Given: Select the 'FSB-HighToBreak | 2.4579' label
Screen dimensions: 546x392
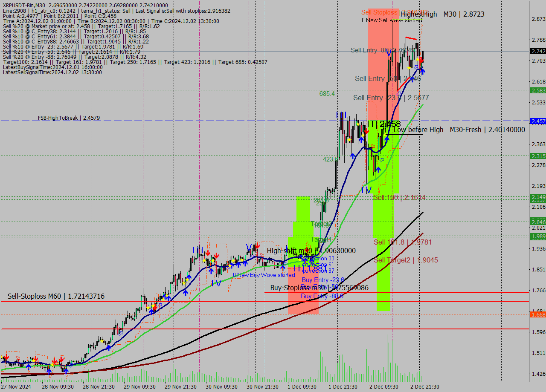Looking at the screenshot, I should [69, 118].
